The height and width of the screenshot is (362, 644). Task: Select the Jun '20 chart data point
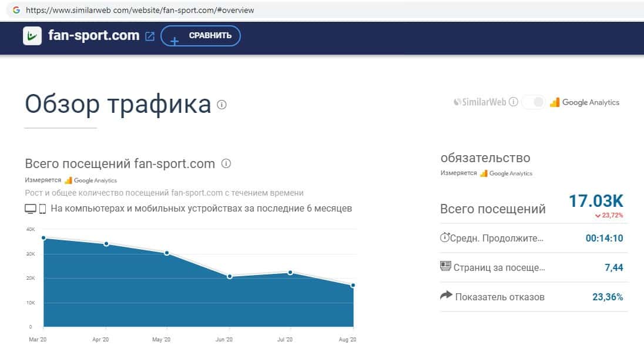tap(230, 277)
